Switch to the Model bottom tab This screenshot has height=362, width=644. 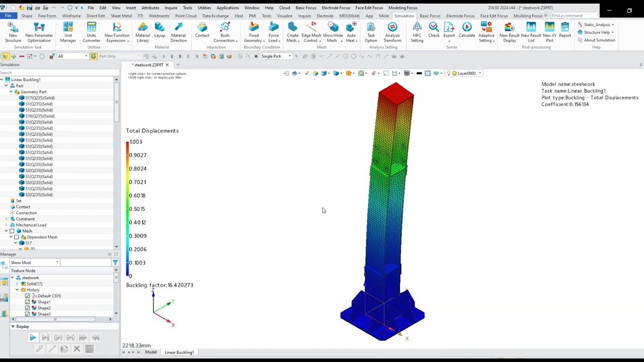pos(151,352)
